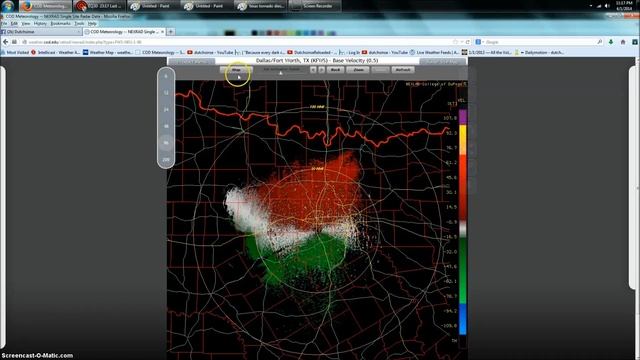
Task: Click the Google search input field
Action: tap(540, 42)
